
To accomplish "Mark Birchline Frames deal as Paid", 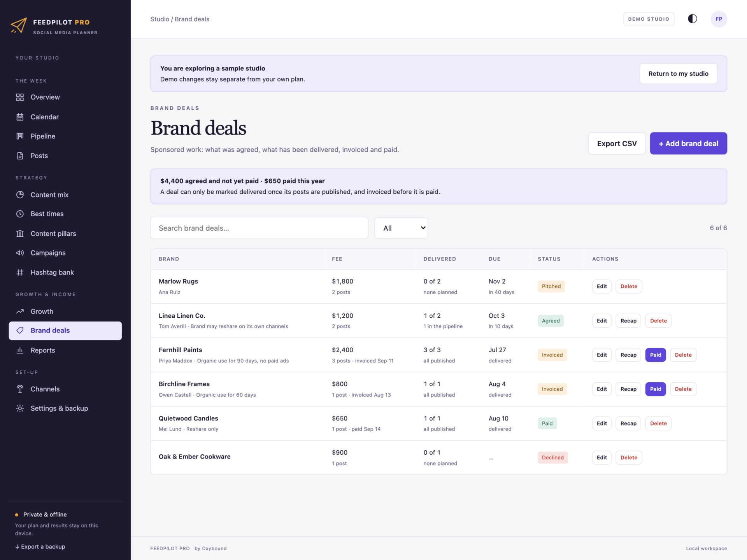I will click(x=655, y=389).
